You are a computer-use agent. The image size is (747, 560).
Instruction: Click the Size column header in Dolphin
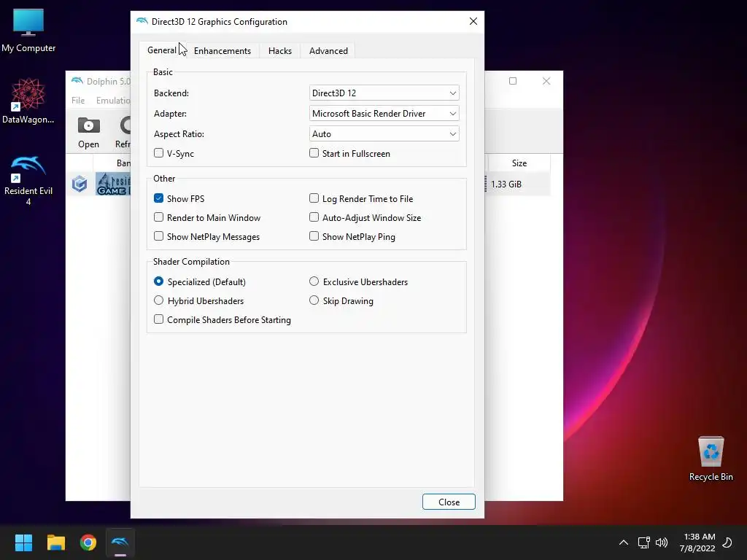519,163
